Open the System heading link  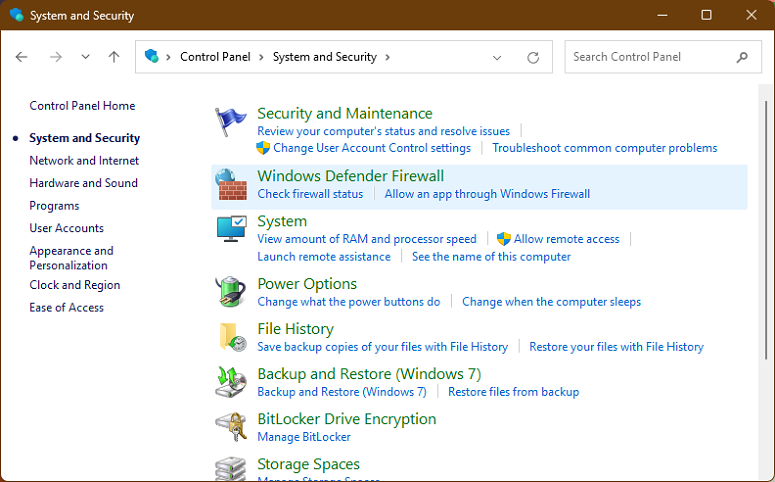282,221
